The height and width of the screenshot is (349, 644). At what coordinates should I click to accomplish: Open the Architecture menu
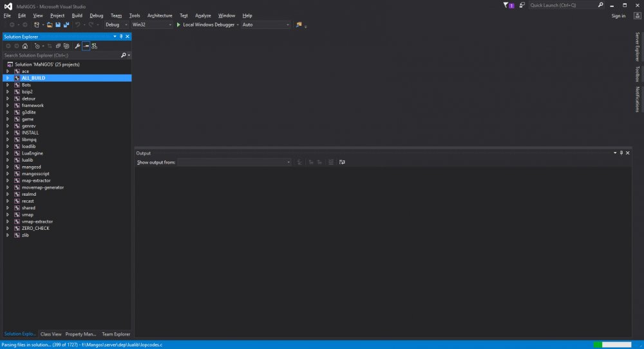click(160, 15)
